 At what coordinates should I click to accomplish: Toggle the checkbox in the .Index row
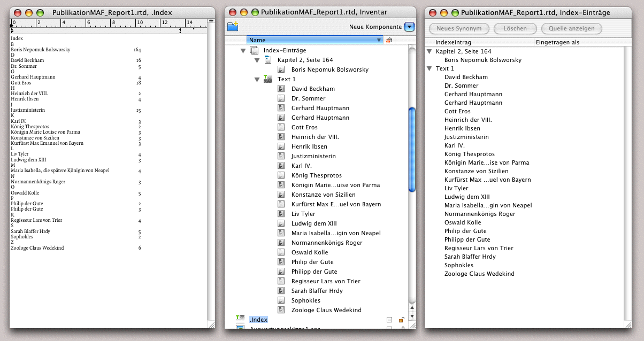click(x=389, y=320)
